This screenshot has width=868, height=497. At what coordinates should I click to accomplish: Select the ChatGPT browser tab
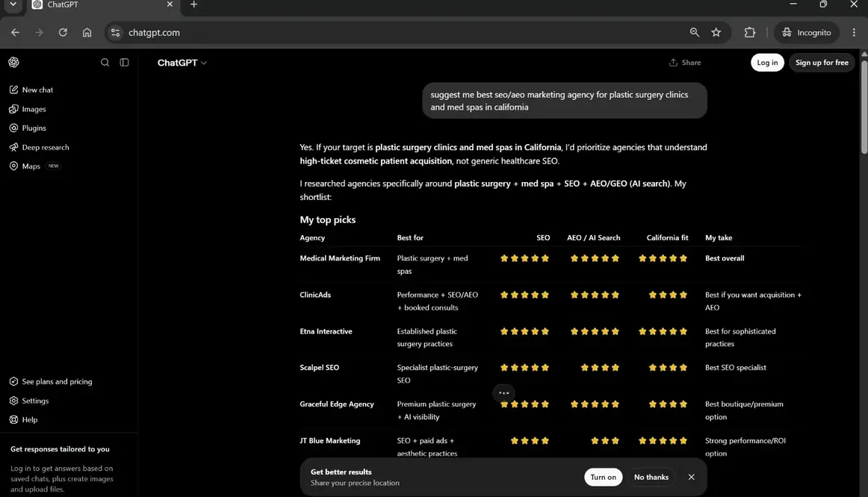pos(103,5)
